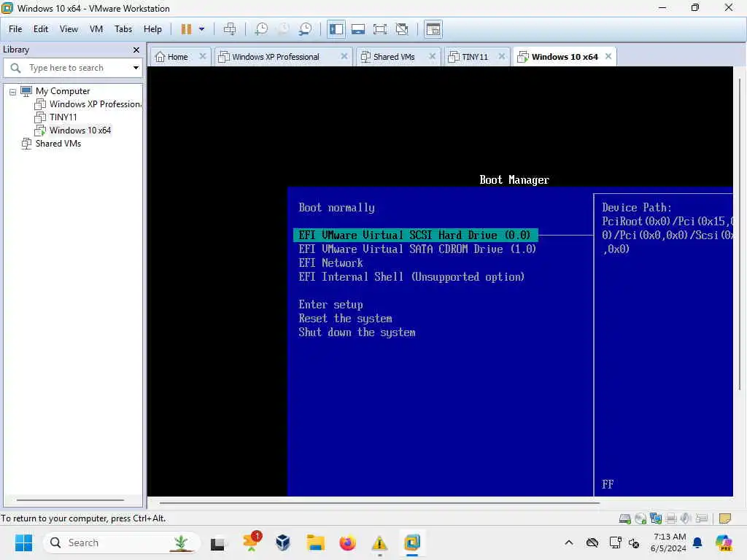Open the Edit menu
The width and height of the screenshot is (747, 560).
point(41,29)
